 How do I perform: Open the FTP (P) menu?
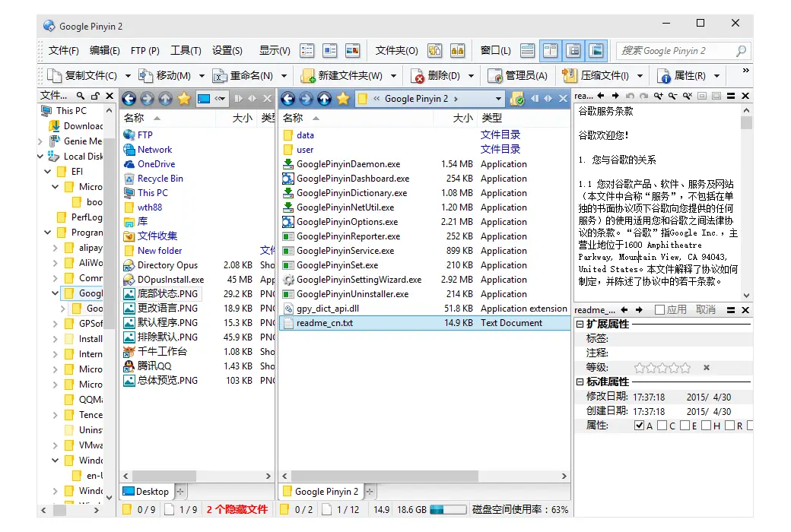tap(145, 50)
